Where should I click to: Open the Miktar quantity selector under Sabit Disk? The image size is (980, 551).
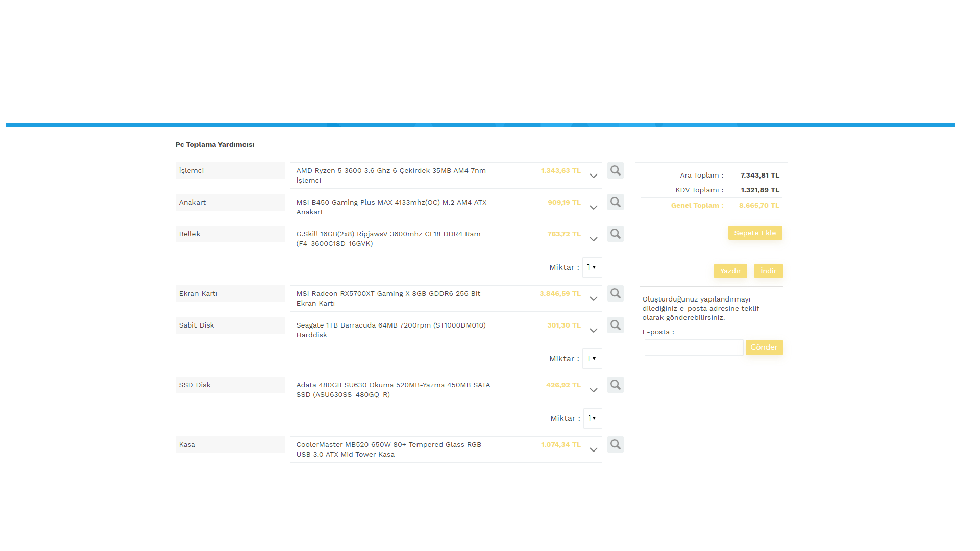[x=592, y=359]
